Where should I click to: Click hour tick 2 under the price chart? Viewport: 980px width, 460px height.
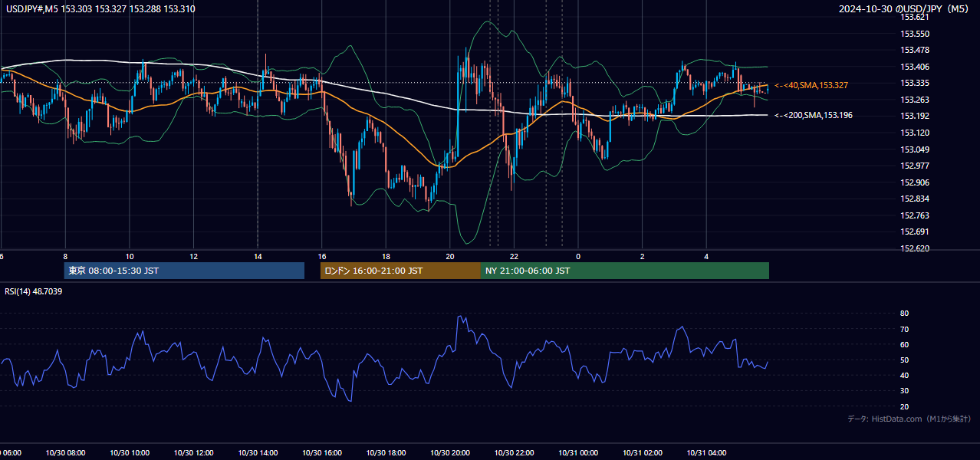[643, 256]
